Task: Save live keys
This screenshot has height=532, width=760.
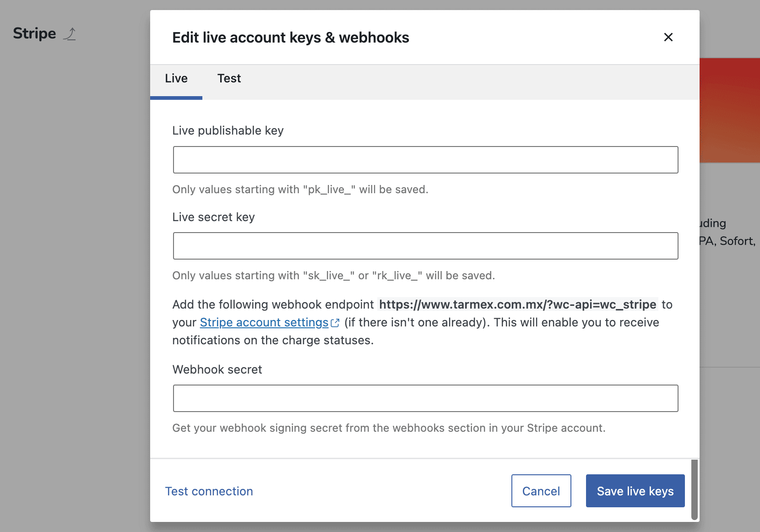Action: click(635, 491)
